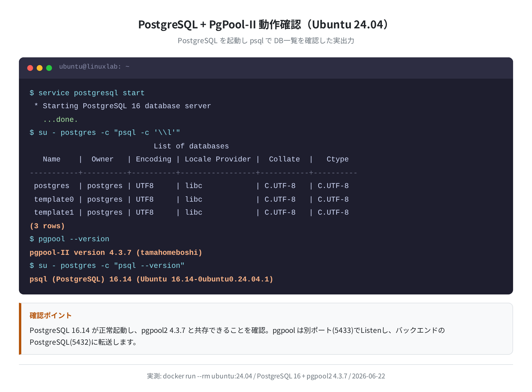Viewport: 532px width, 392px height.
Task: Click the Locale Provider column header
Action: 218,159
